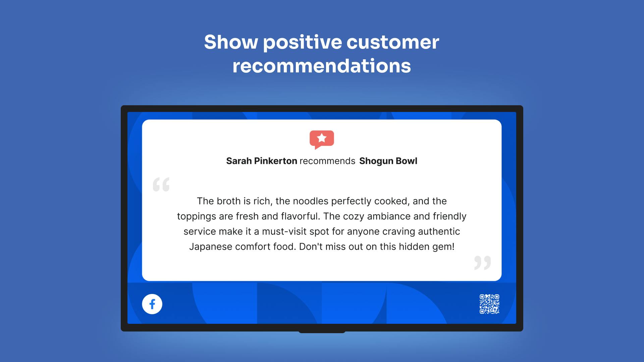The width and height of the screenshot is (644, 362).
Task: Click the star recommendation badge icon
Action: click(x=322, y=138)
